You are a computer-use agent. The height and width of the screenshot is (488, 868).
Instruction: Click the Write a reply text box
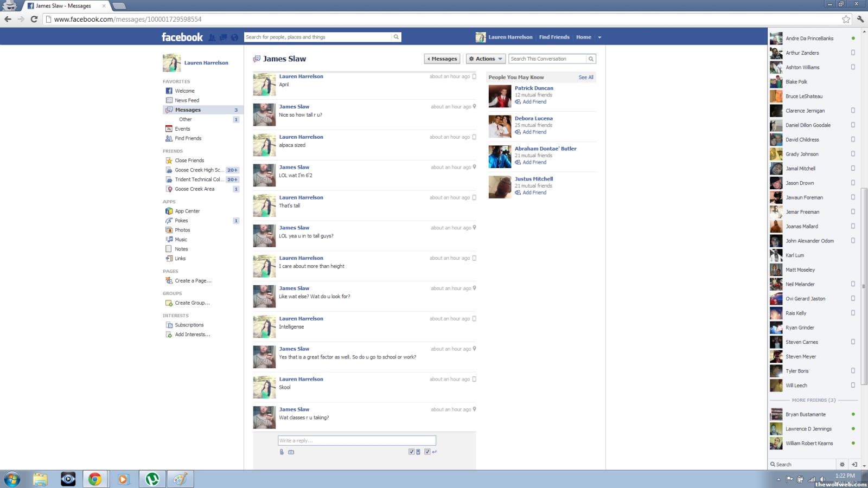click(356, 440)
